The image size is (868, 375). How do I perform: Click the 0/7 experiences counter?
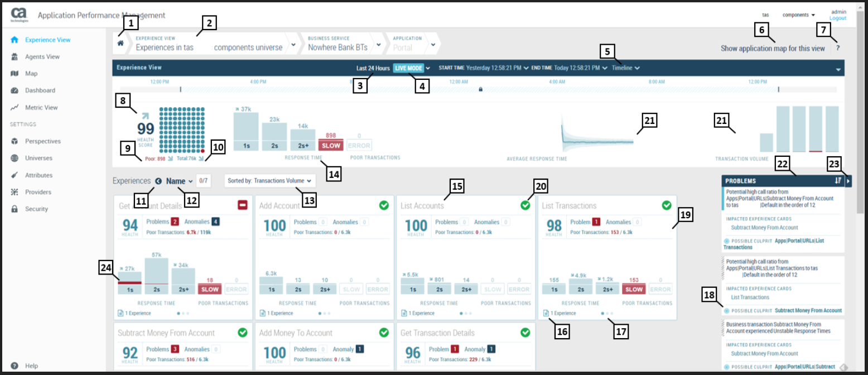pos(204,181)
